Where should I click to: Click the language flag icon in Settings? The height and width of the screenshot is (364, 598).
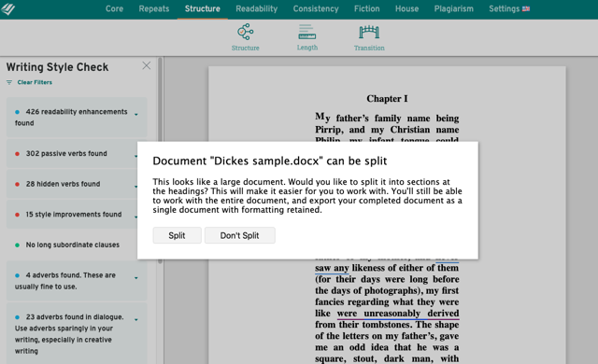(x=526, y=8)
